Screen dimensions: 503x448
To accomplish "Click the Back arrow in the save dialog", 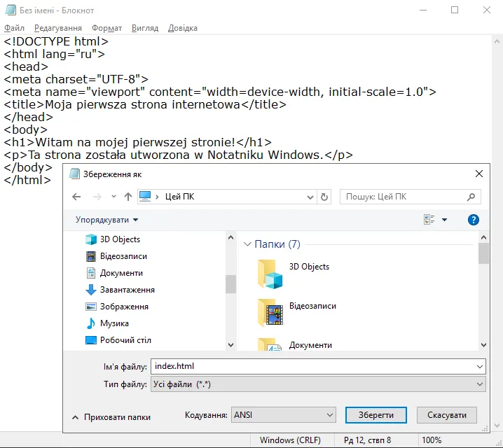I will pos(76,197).
